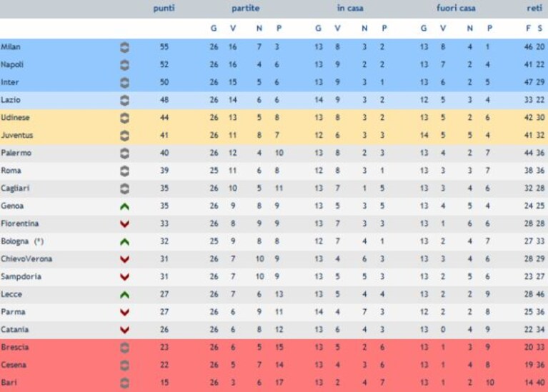Screen dimensions: 548x392
Task: Click the Brescia row in relegation zone
Action: coord(274,348)
